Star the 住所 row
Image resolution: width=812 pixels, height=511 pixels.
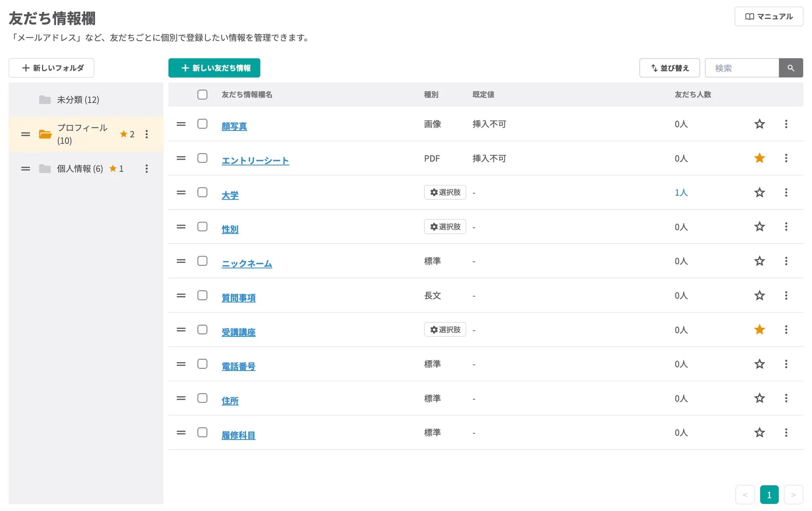click(x=759, y=398)
